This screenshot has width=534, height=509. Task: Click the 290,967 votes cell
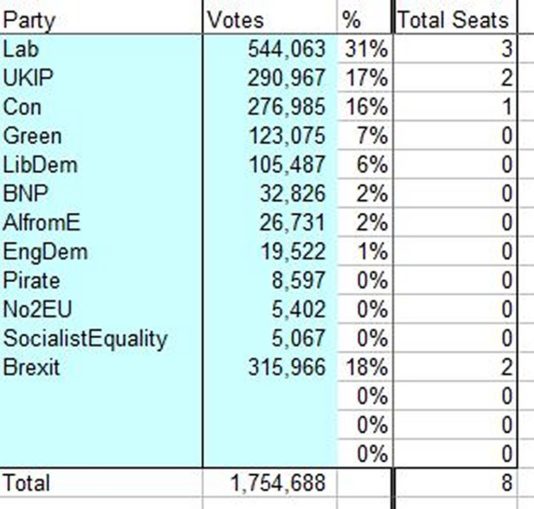270,78
